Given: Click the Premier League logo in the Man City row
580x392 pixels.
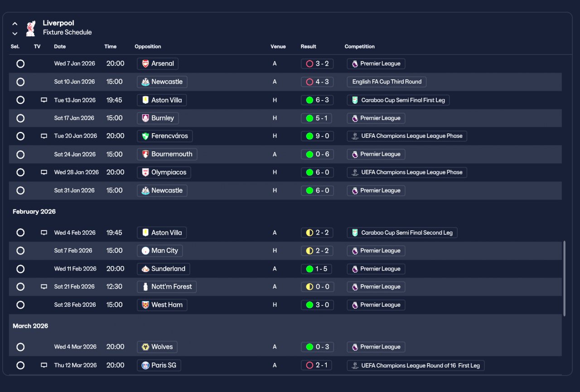Looking at the screenshot, I should [x=355, y=251].
